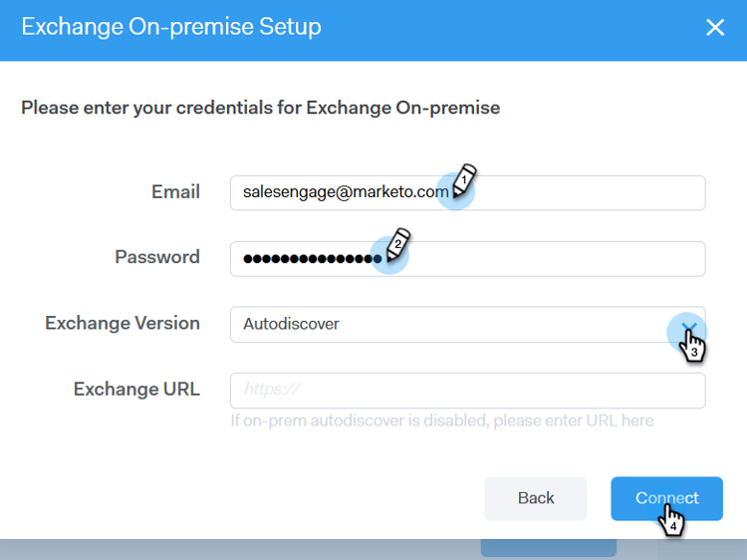
Task: Click the Exchange URL label
Action: (x=136, y=389)
